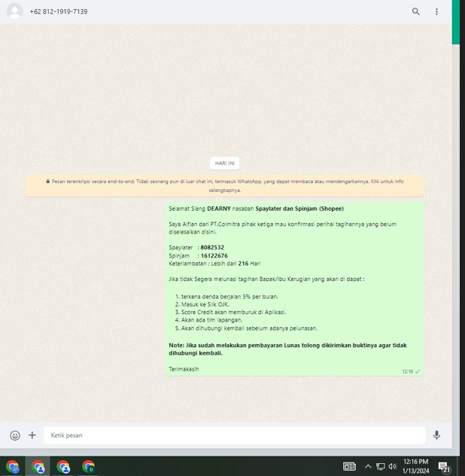Open network status tray icon
The width and height of the screenshot is (465, 476).
tap(381, 466)
